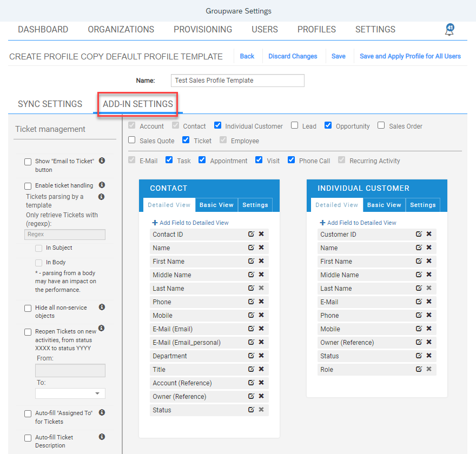
Task: Remove the Phone field from Contact Detailed View
Action: [x=260, y=302]
